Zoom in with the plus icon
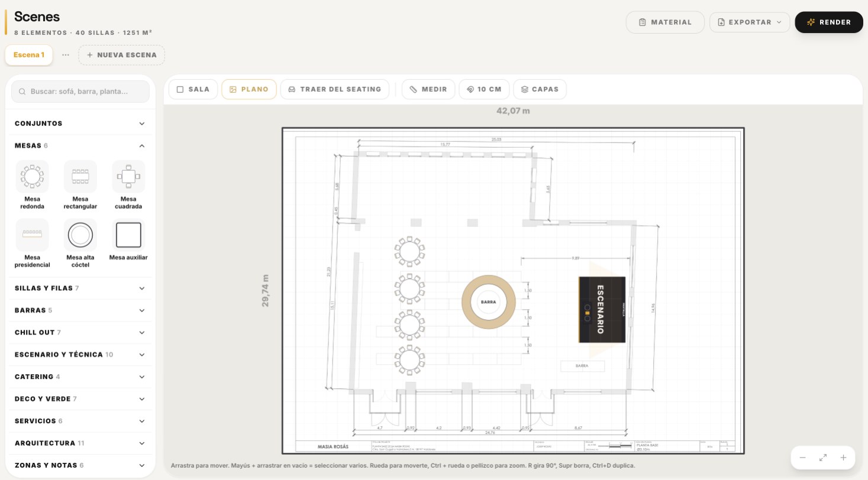This screenshot has height=480, width=868. [x=843, y=458]
